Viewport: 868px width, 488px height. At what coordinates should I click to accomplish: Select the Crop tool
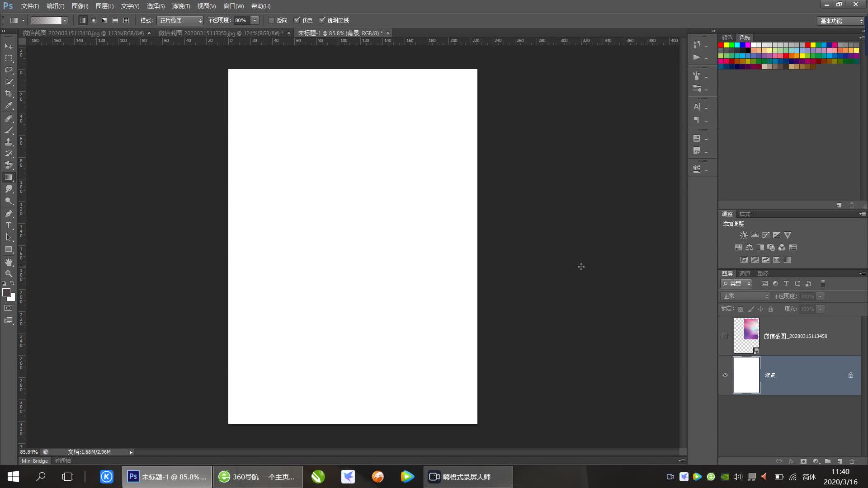click(x=9, y=94)
